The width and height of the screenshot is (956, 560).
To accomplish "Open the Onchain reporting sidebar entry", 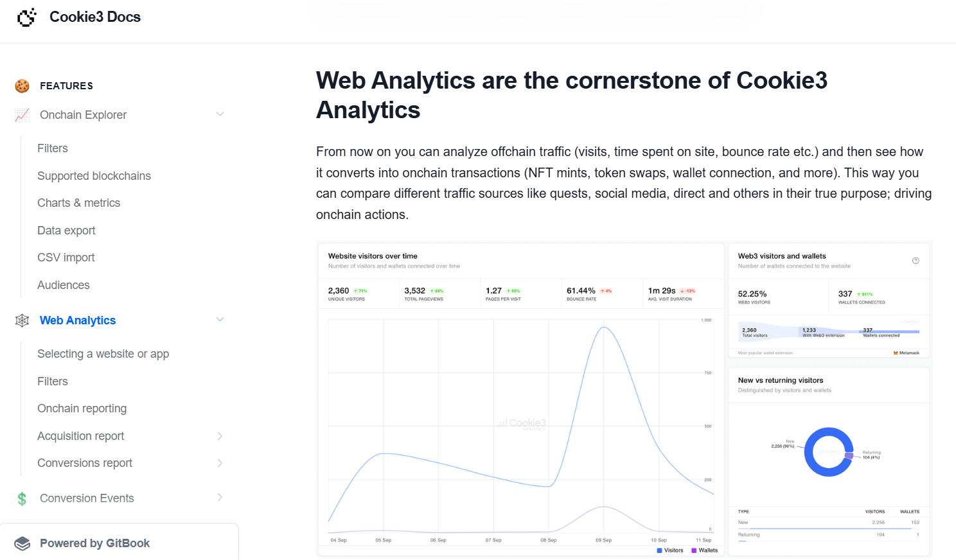I will tap(82, 408).
